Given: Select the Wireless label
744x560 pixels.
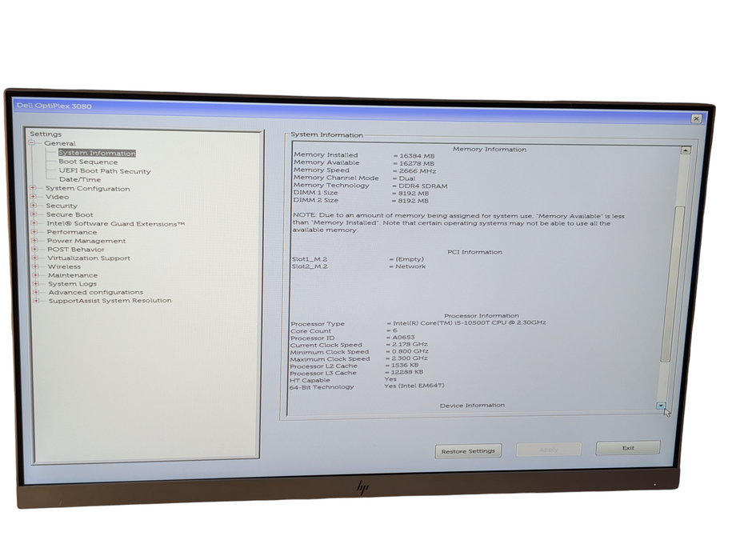Looking at the screenshot, I should 64,266.
